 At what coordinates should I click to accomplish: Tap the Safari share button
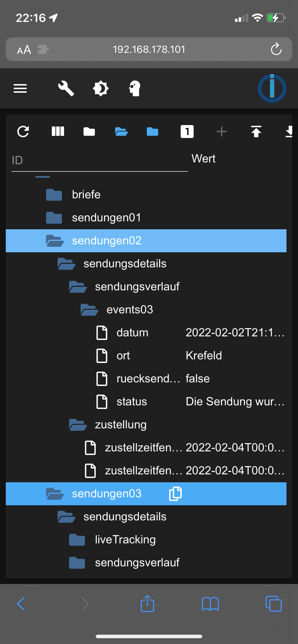tap(147, 604)
